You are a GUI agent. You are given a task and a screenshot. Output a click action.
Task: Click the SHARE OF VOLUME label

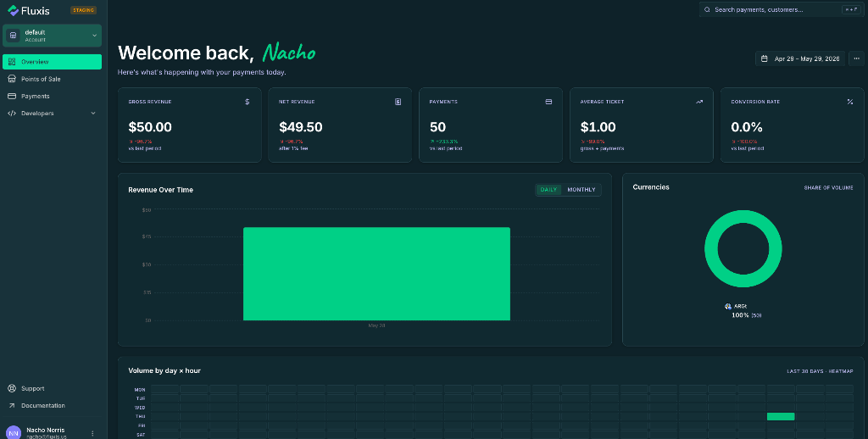pyautogui.click(x=828, y=187)
